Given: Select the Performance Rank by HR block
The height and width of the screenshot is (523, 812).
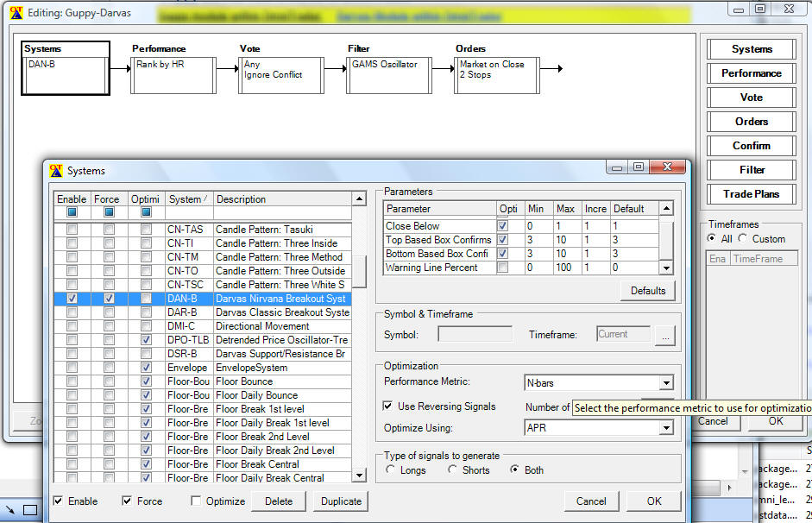Looking at the screenshot, I should pos(173,75).
